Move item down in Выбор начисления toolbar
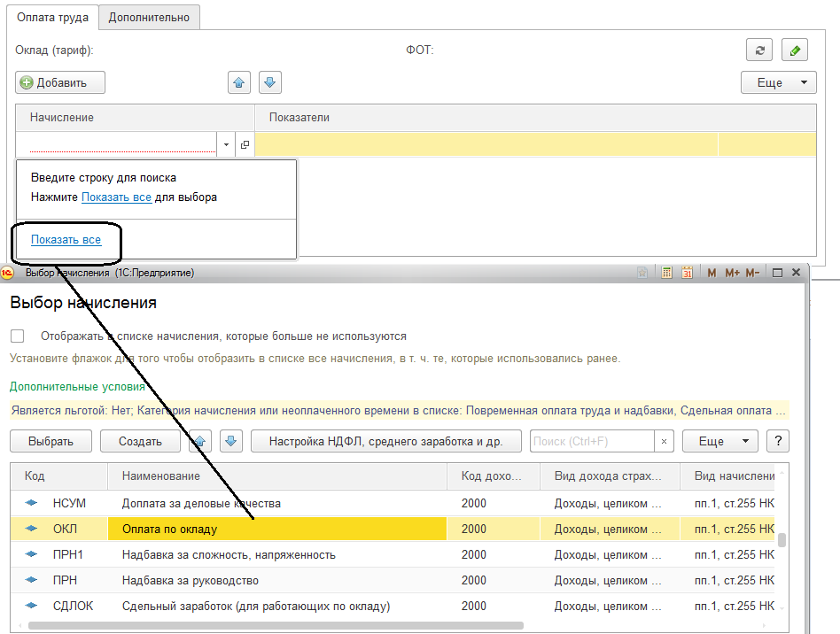This screenshot has height=634, width=840. tap(230, 441)
